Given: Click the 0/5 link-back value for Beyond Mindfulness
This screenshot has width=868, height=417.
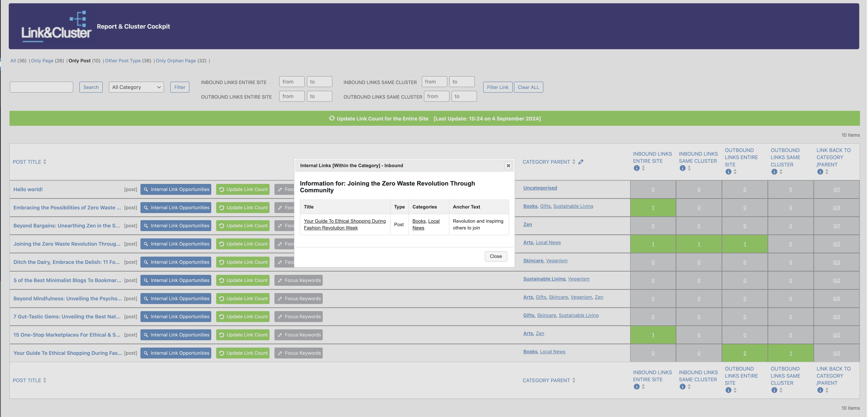Looking at the screenshot, I should pyautogui.click(x=836, y=299).
